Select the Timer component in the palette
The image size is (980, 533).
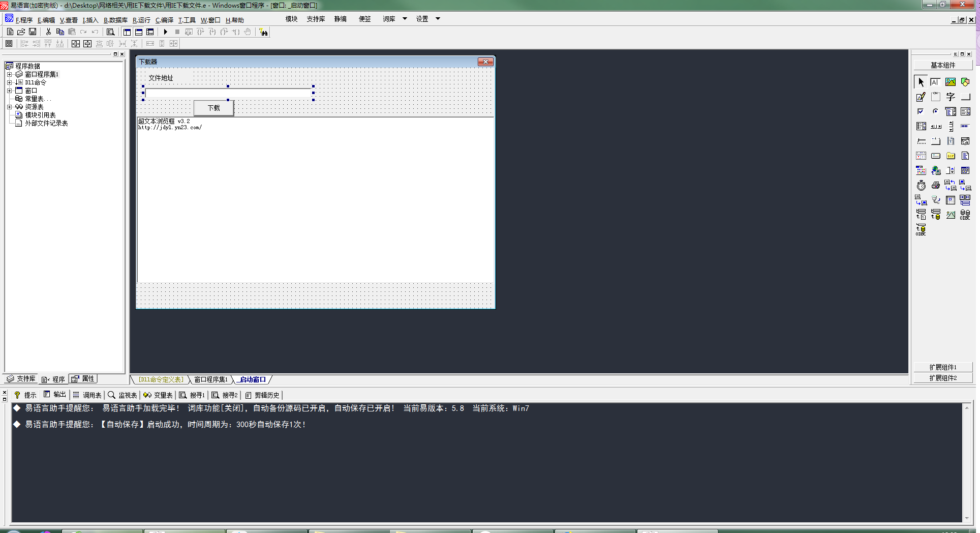point(921,186)
